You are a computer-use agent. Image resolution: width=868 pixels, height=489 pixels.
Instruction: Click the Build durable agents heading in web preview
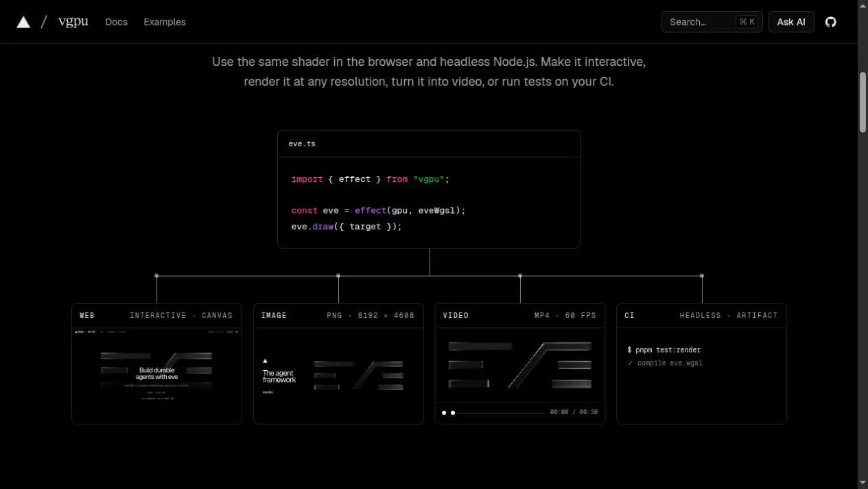click(x=156, y=374)
